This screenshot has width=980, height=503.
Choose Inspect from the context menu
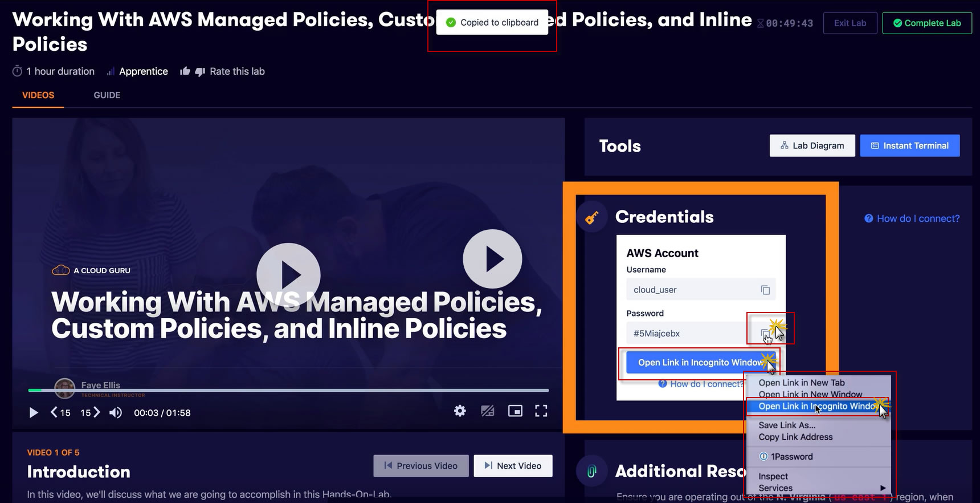(773, 476)
